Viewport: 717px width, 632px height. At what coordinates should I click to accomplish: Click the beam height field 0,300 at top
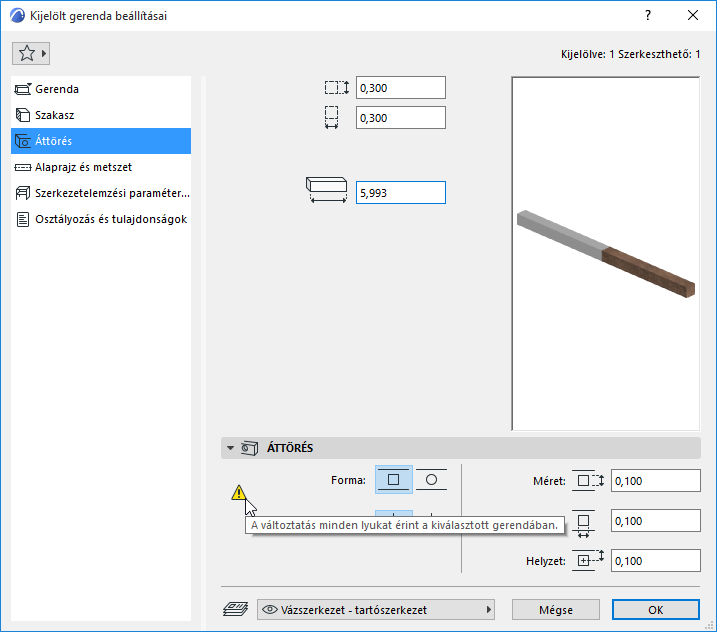(x=401, y=87)
